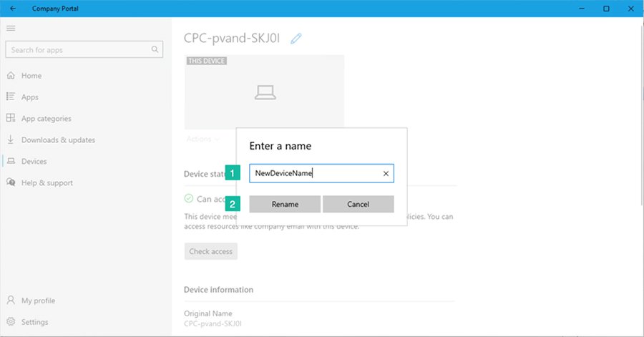The image size is (644, 337).
Task: Expand the Actions dropdown
Action: [x=203, y=139]
